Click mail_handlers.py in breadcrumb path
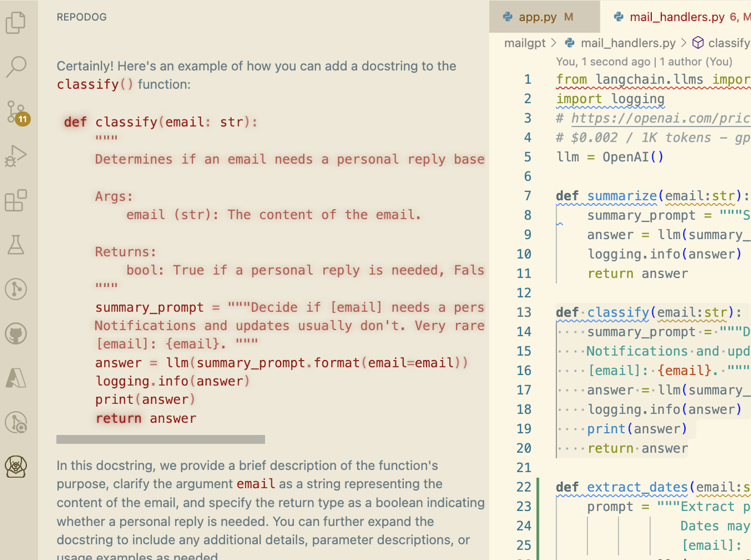This screenshot has height=560, width=751. pos(628,43)
